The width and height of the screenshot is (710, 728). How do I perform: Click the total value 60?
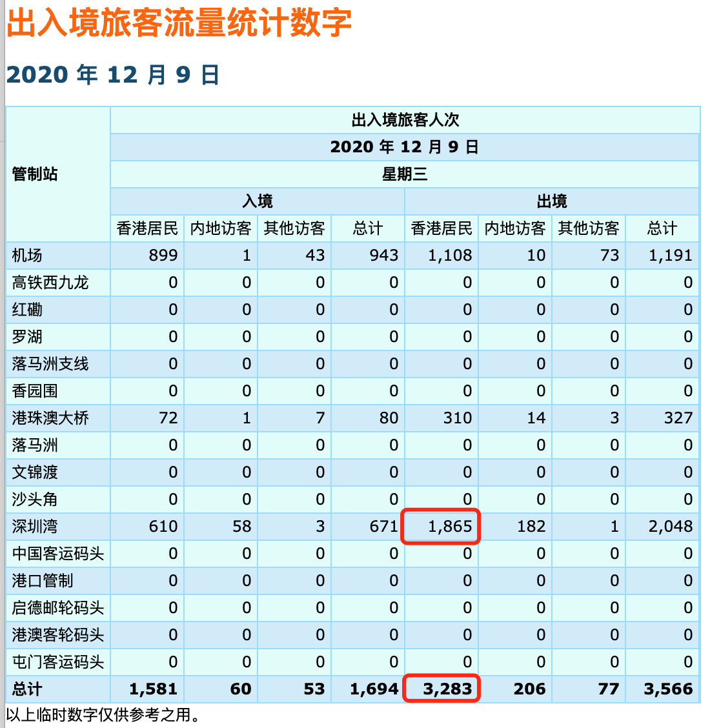[x=241, y=689]
